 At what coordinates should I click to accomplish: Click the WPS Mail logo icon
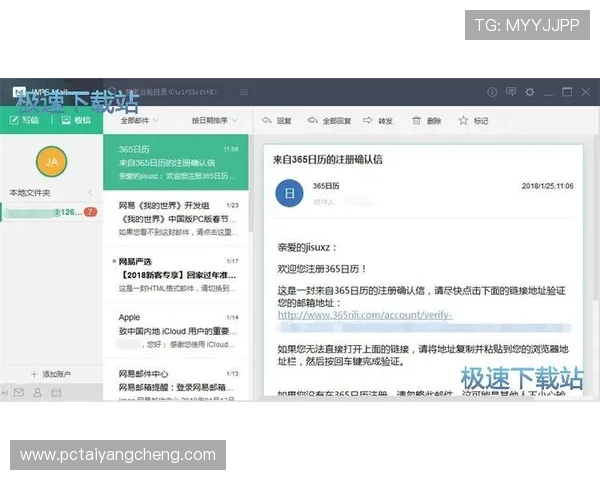pos(19,92)
